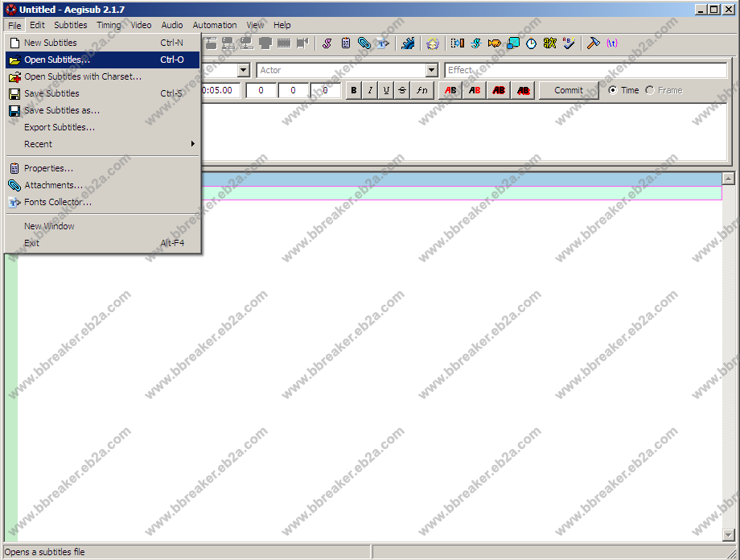The image size is (740, 560).
Task: Click the primary color AB swatch button
Action: pos(450,90)
